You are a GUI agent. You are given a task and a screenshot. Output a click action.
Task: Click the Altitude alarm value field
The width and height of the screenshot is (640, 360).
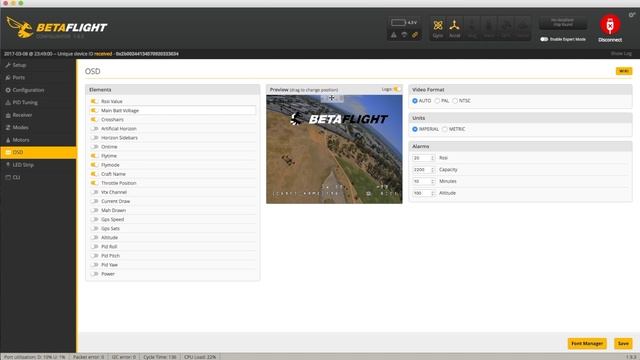coord(424,193)
